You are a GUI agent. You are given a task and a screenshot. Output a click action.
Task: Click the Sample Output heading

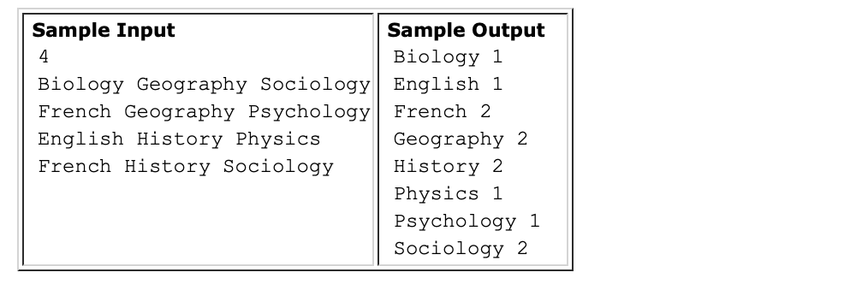(467, 30)
